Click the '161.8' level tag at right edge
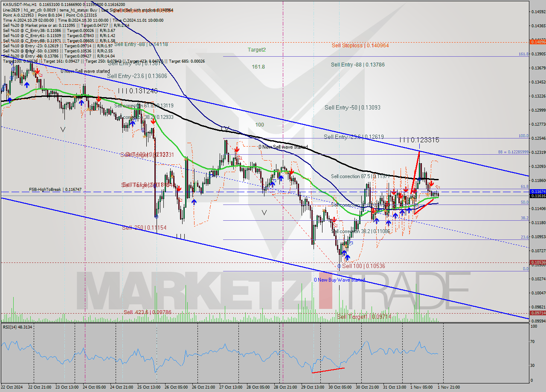Image resolution: width=546 pixels, height=392 pixels. point(524,54)
